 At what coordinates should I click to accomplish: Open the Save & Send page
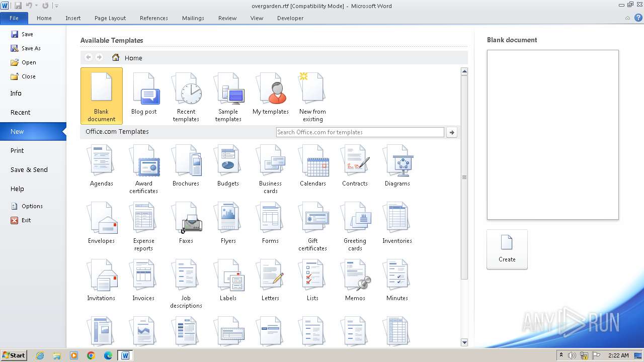(33, 169)
